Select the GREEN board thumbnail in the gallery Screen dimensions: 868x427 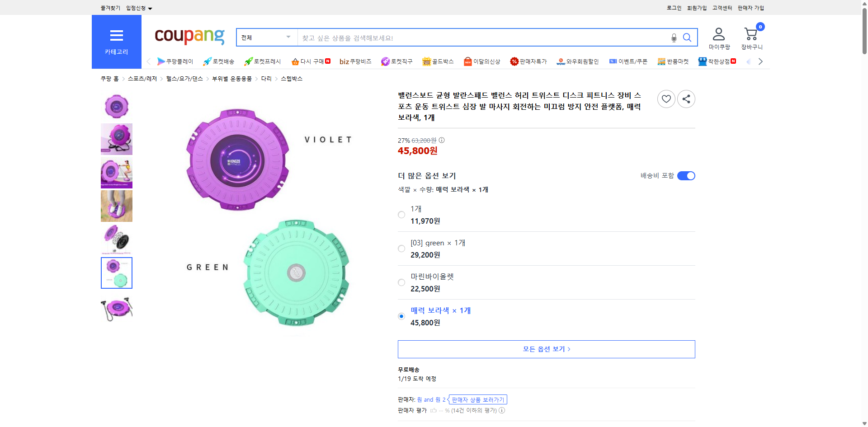coord(116,273)
